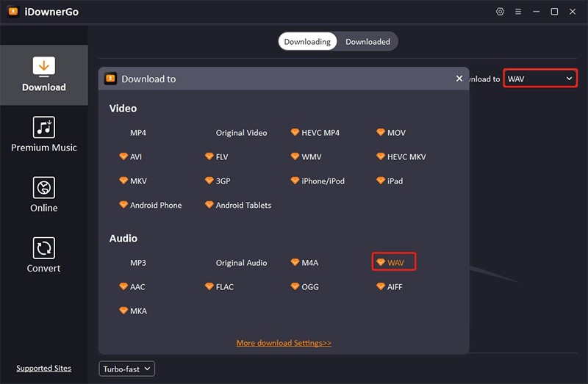Expand the WAV format dropdown

point(540,79)
